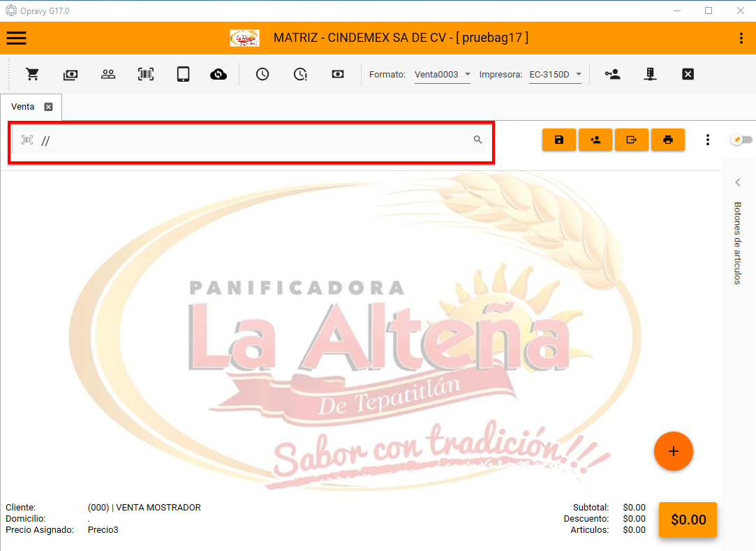Click the cloud sync icon
The image size is (756, 551).
click(218, 74)
